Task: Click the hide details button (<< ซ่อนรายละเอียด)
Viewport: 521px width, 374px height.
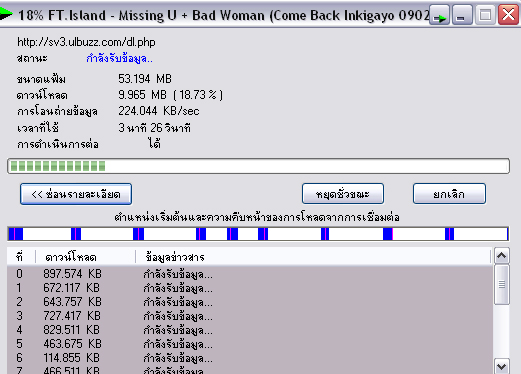Action: [x=76, y=194]
